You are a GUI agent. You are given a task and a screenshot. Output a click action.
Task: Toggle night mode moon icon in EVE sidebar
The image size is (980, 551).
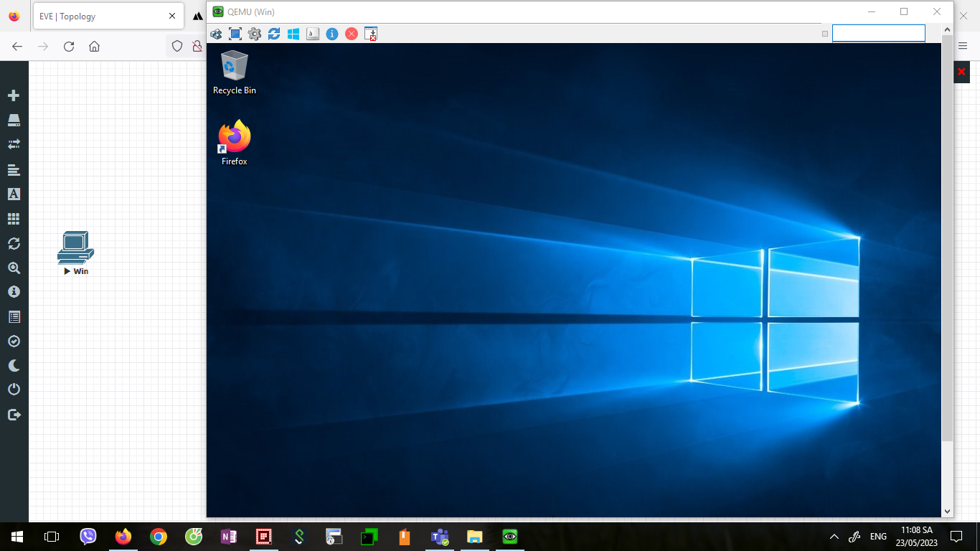pos(14,365)
